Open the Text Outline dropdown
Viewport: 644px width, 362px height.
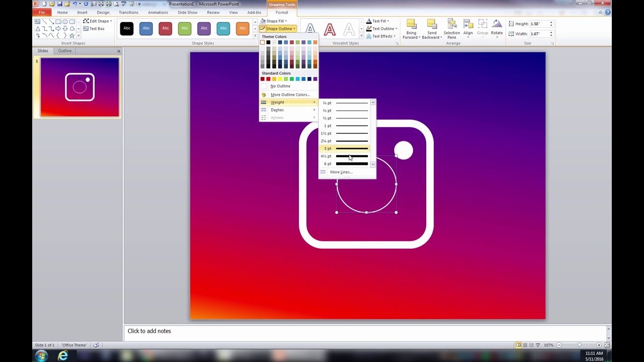click(x=382, y=29)
